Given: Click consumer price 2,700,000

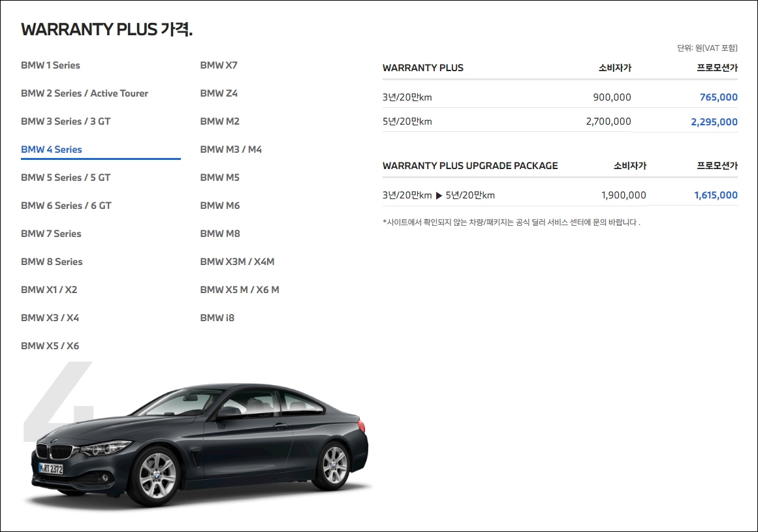Looking at the screenshot, I should click(x=608, y=121).
